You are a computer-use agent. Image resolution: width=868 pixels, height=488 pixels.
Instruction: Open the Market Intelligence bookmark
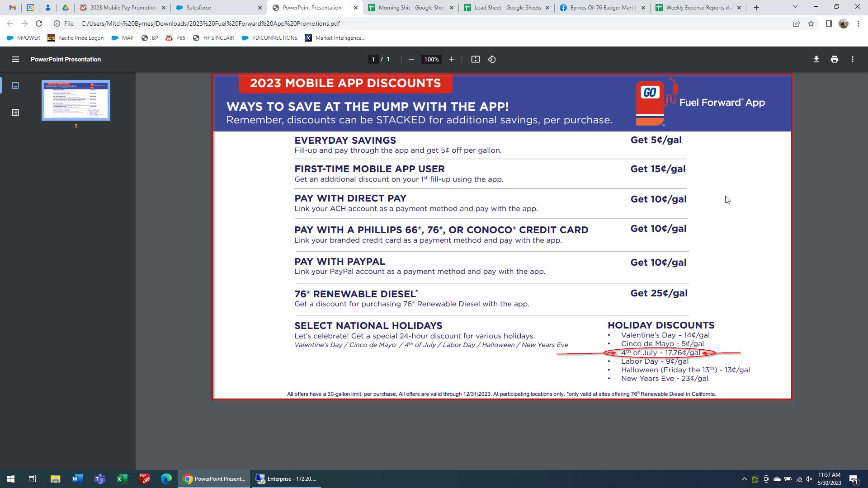coord(335,38)
